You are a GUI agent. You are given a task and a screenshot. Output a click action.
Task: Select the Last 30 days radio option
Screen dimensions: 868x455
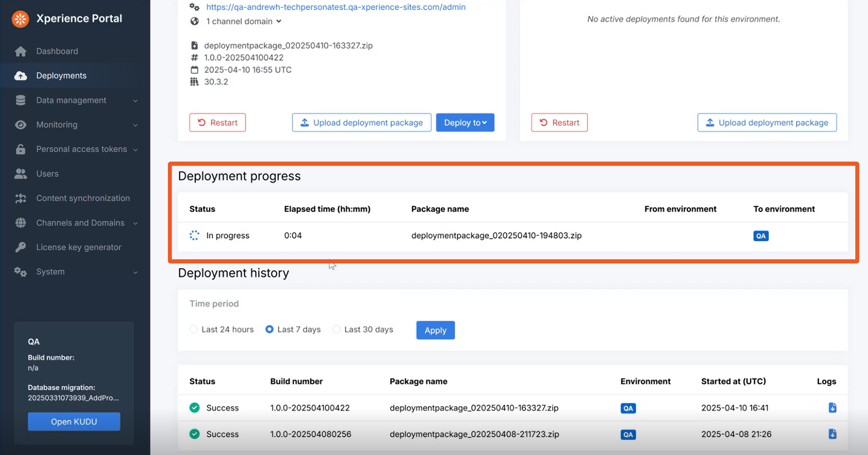pos(336,329)
